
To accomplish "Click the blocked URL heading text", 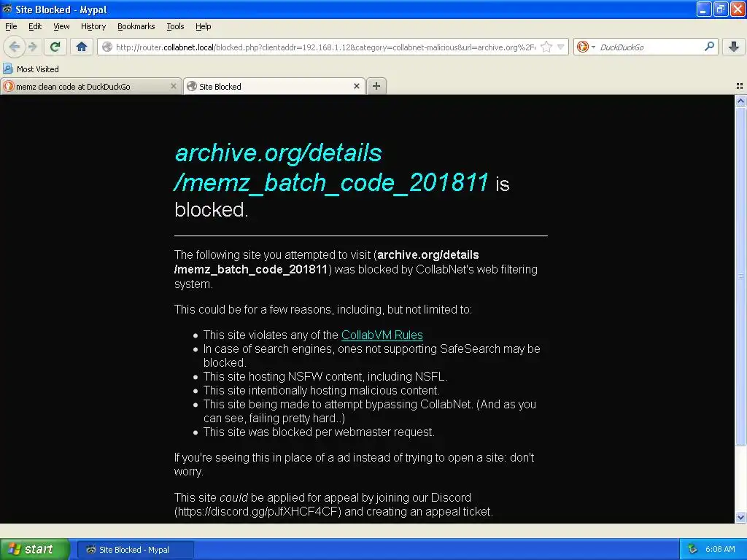I will (x=332, y=167).
